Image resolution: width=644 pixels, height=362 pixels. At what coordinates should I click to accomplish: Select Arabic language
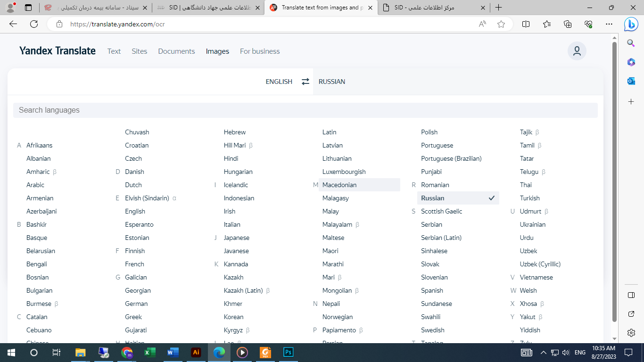tap(35, 185)
